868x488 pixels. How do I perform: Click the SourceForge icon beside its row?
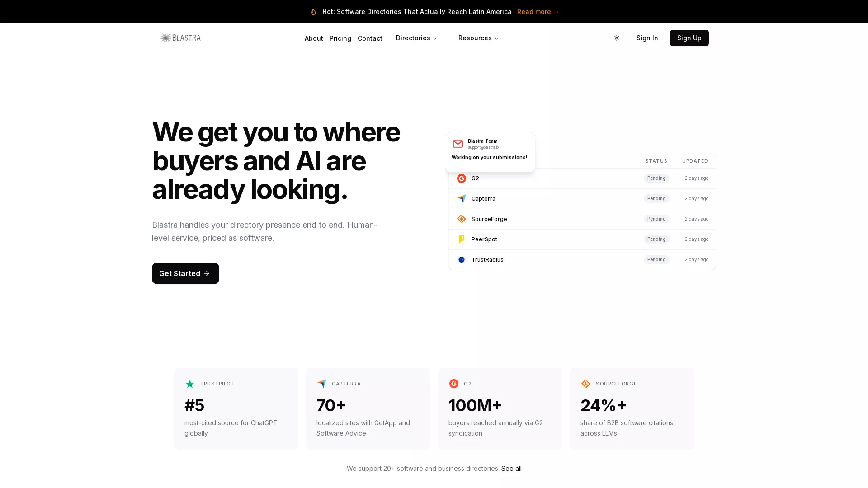461,219
